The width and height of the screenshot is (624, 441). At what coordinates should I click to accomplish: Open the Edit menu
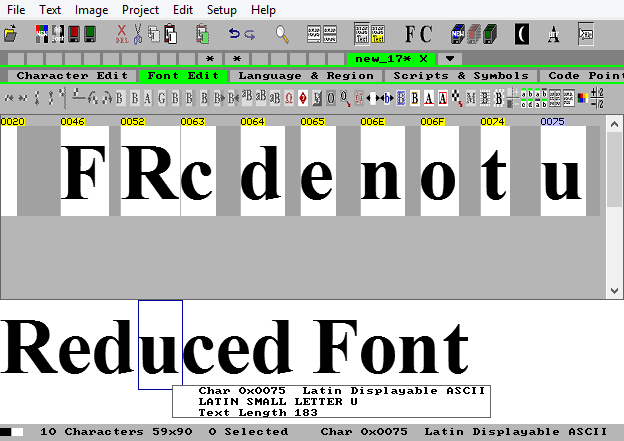183,10
